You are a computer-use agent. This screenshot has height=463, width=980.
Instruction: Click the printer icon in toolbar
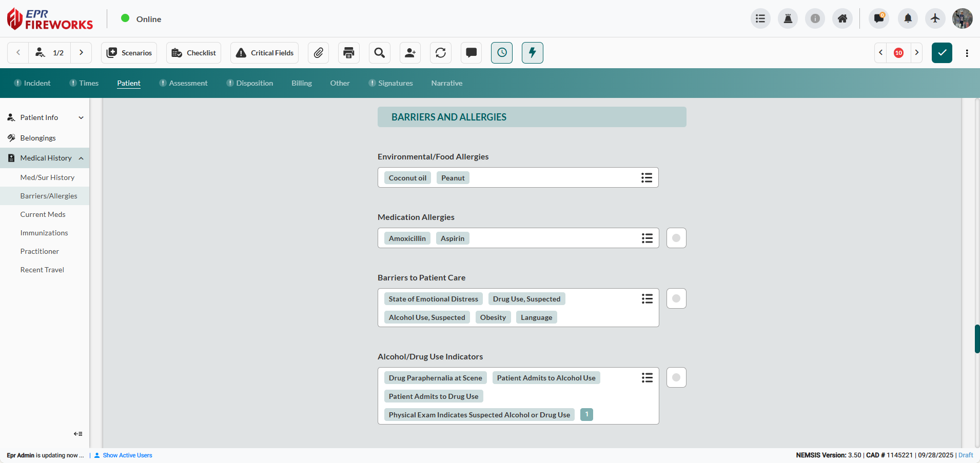(349, 53)
